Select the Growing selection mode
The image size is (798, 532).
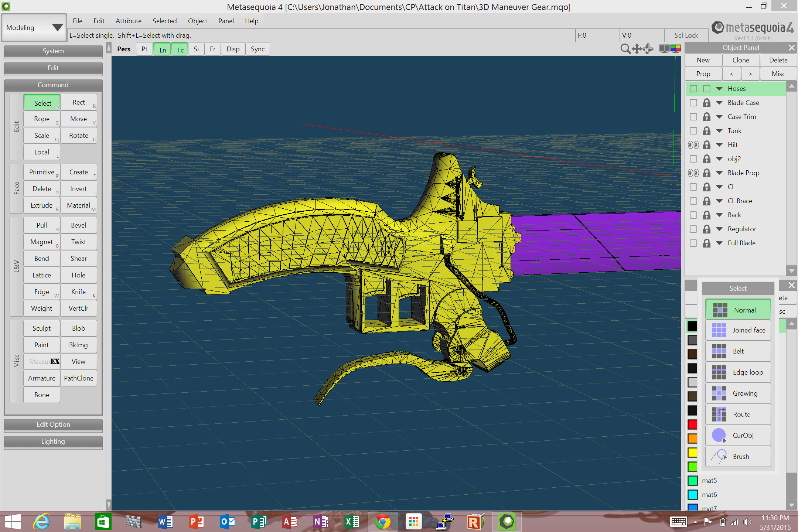point(738,393)
